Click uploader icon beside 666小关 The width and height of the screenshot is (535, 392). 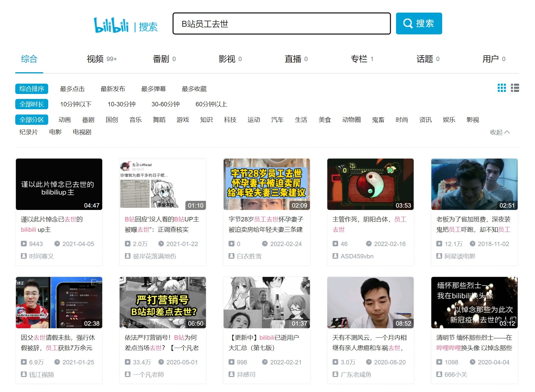click(x=439, y=374)
